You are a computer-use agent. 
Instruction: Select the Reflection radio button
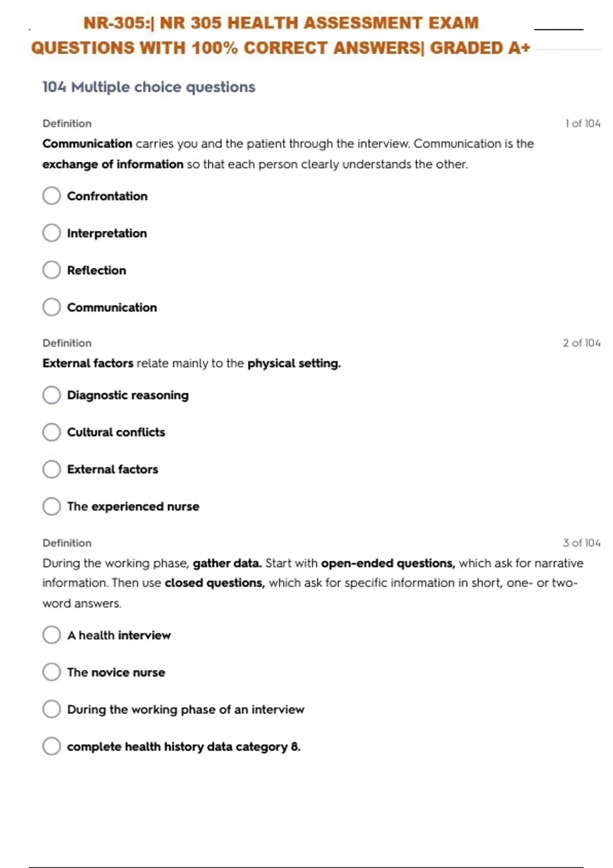[52, 270]
